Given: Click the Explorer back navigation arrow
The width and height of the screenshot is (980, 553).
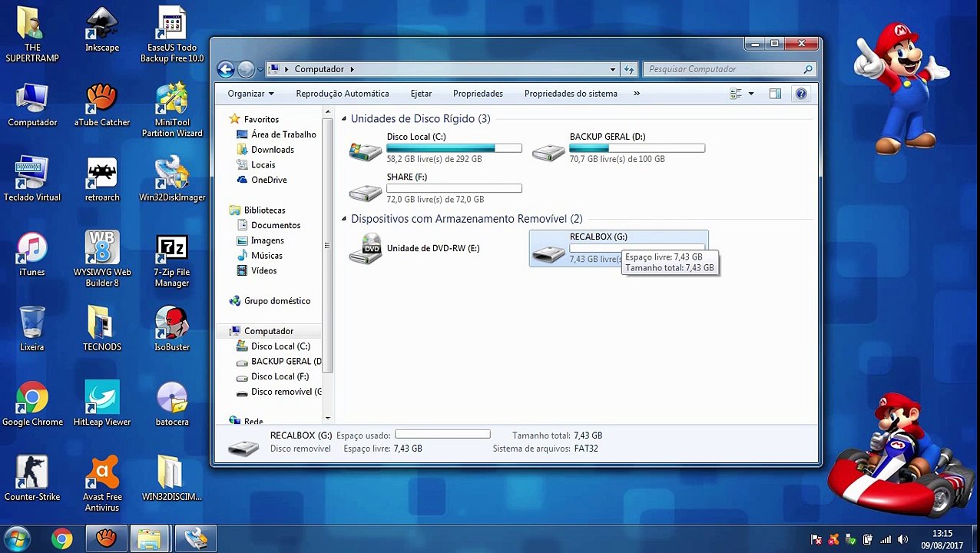Looking at the screenshot, I should click(x=226, y=69).
